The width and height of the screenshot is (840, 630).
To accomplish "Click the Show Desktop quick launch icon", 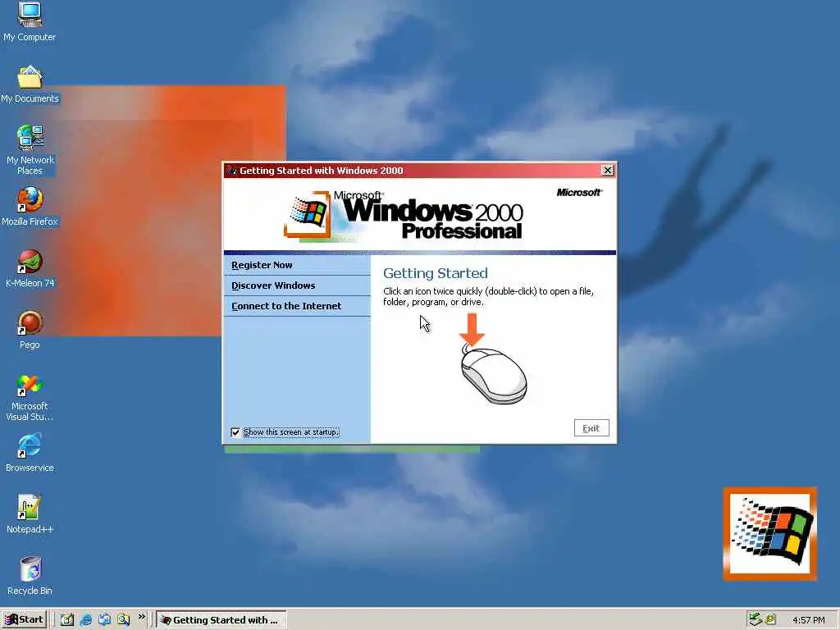I will pyautogui.click(x=67, y=620).
